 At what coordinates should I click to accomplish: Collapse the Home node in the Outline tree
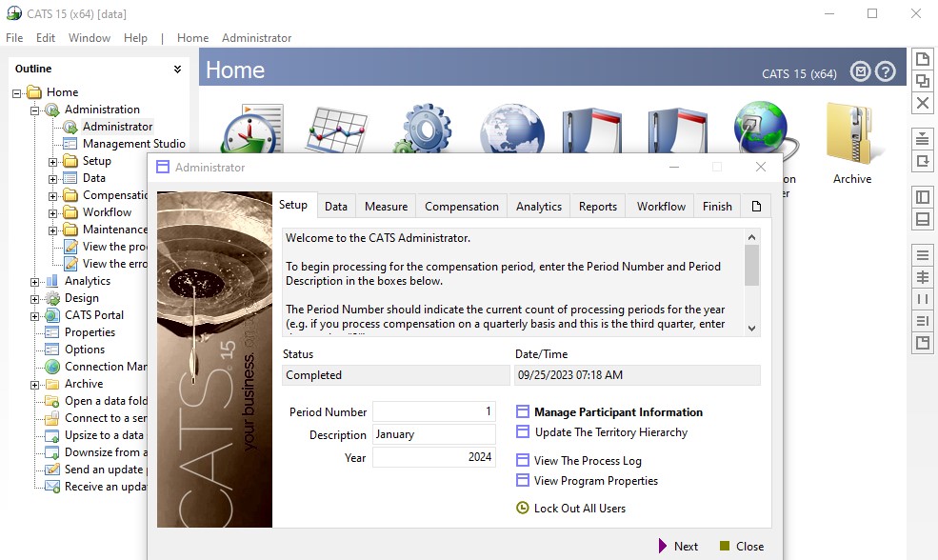coord(17,92)
